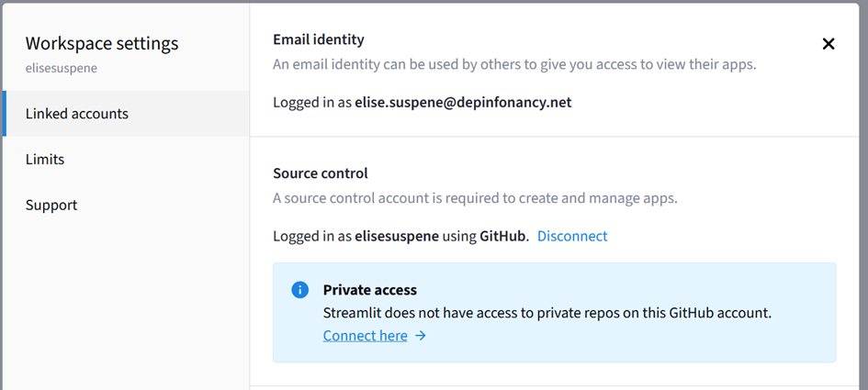Click the Email identity heading

pos(319,39)
